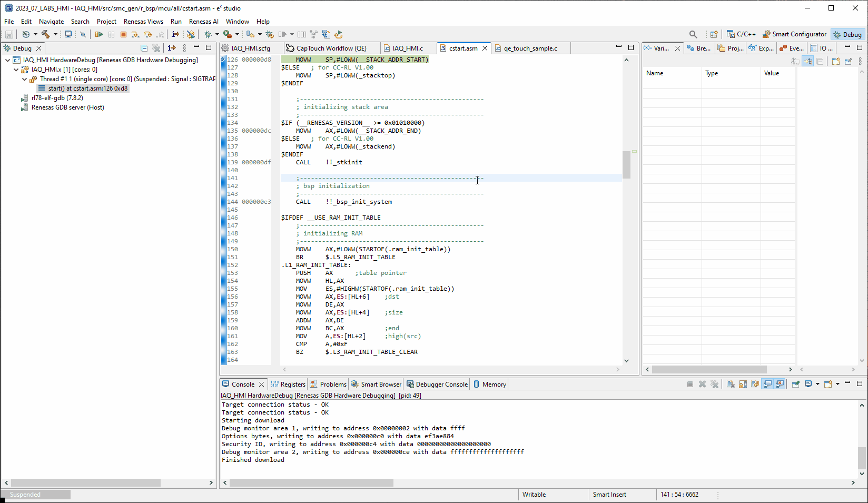Clear the Console using the clear icon
Viewport: 868px width, 503px height.
(731, 384)
